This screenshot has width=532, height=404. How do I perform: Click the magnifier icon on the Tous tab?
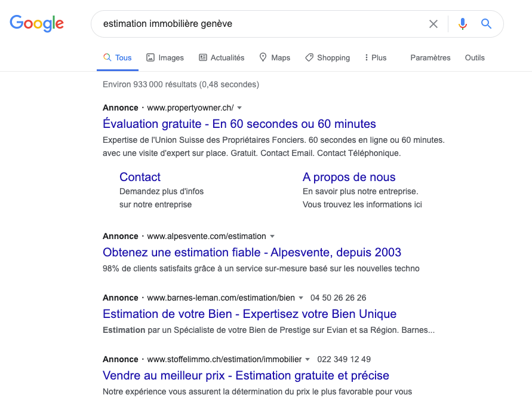coord(106,57)
